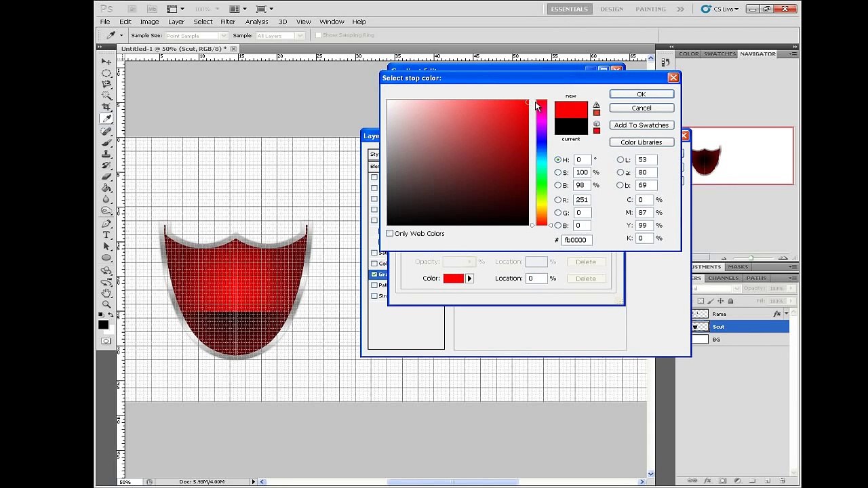Screen dimensions: 868x488
Task: Select the Type tool
Action: pos(106,236)
